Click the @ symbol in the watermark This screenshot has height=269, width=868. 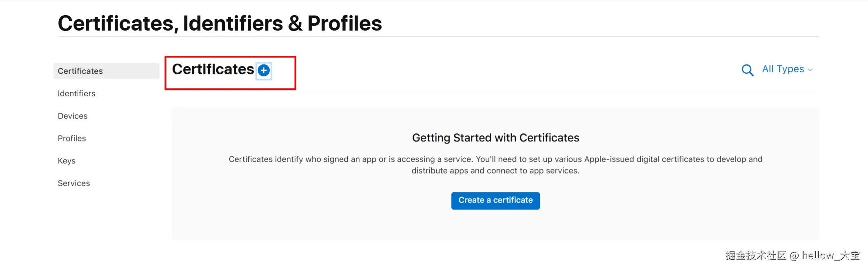pyautogui.click(x=794, y=256)
